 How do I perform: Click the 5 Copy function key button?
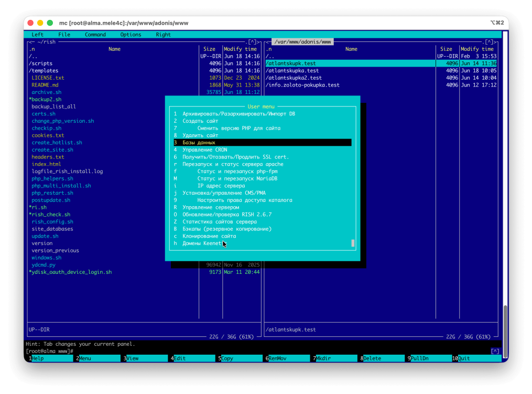239,358
